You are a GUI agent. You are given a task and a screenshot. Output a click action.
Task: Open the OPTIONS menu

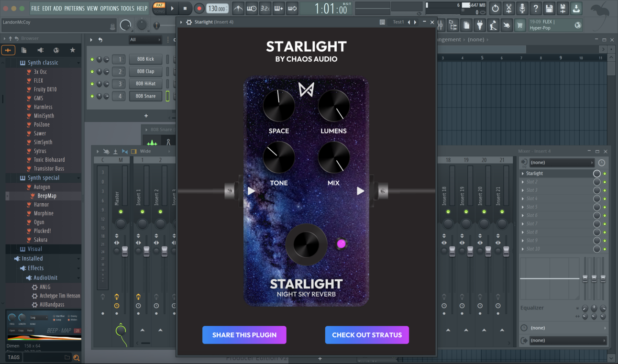[110, 9]
